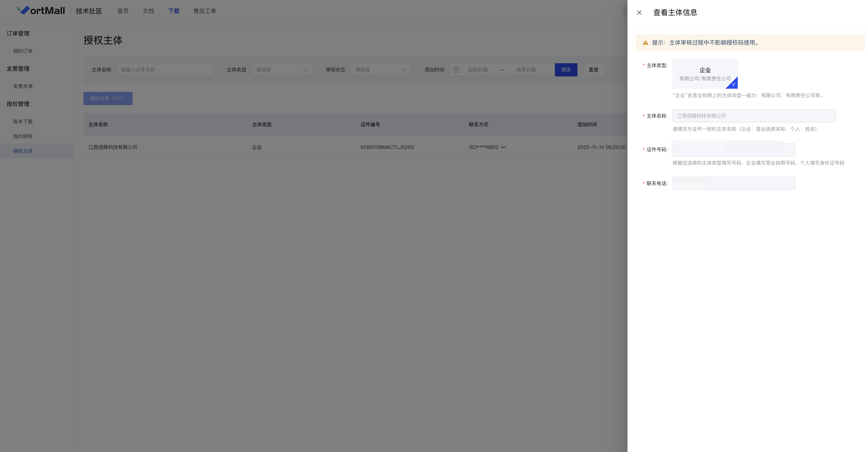The width and height of the screenshot is (868, 452).
Task: Click the 添加主体（1/1）button
Action: 108,98
